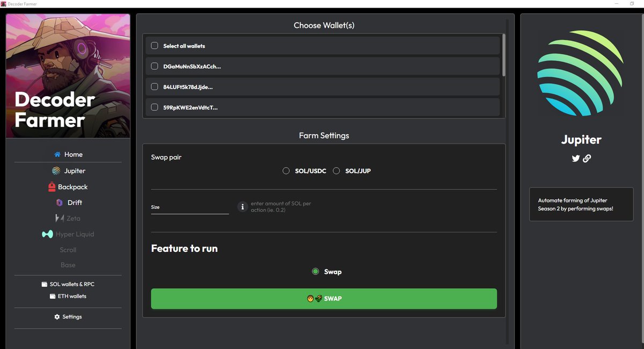This screenshot has height=349, width=644.
Task: Minimize the Decoder Farmer window
Action: [x=616, y=4]
